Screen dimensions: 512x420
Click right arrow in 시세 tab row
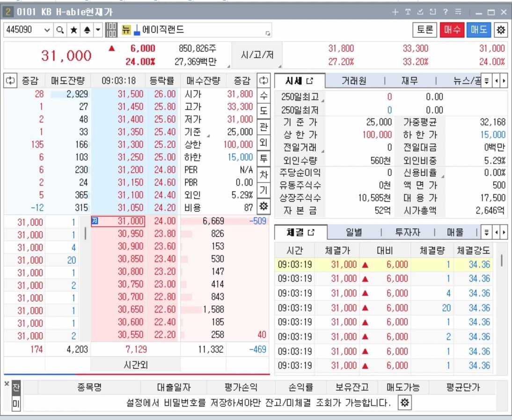pyautogui.click(x=504, y=80)
